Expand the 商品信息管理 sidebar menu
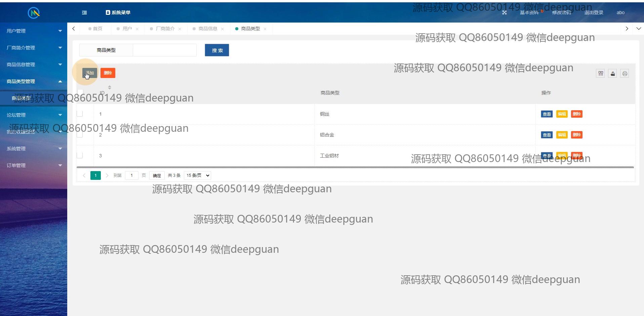644x316 pixels. click(34, 65)
